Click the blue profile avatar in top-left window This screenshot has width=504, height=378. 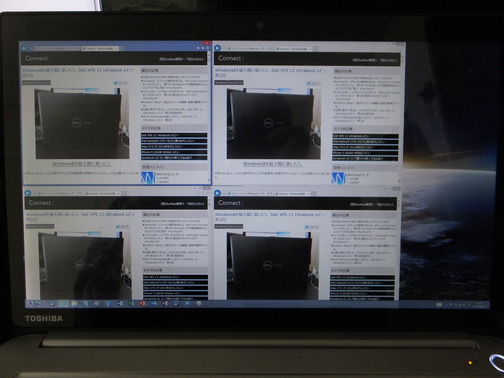click(147, 178)
